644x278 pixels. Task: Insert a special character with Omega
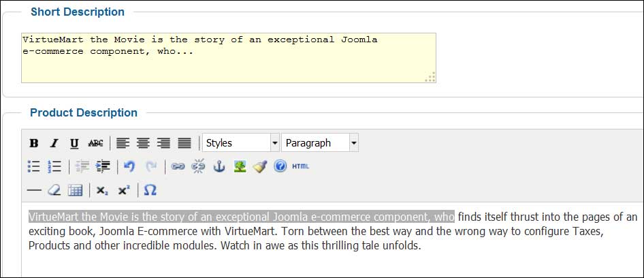pos(150,190)
